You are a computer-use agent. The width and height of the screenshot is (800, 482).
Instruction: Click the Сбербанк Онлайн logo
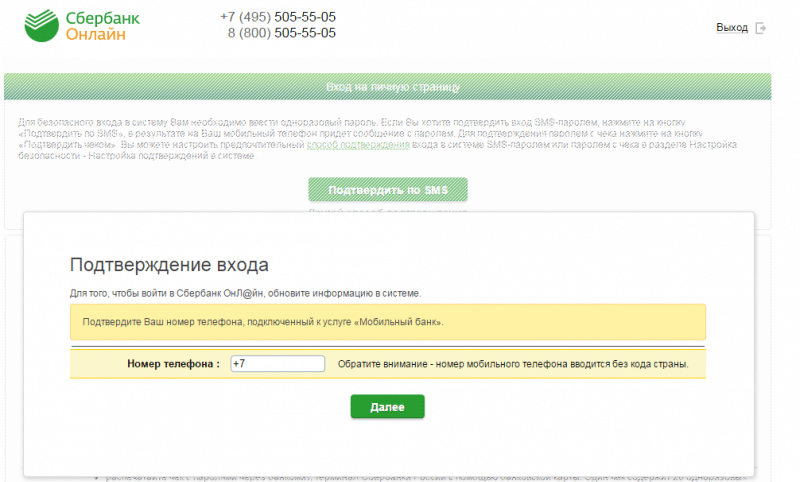(x=82, y=26)
